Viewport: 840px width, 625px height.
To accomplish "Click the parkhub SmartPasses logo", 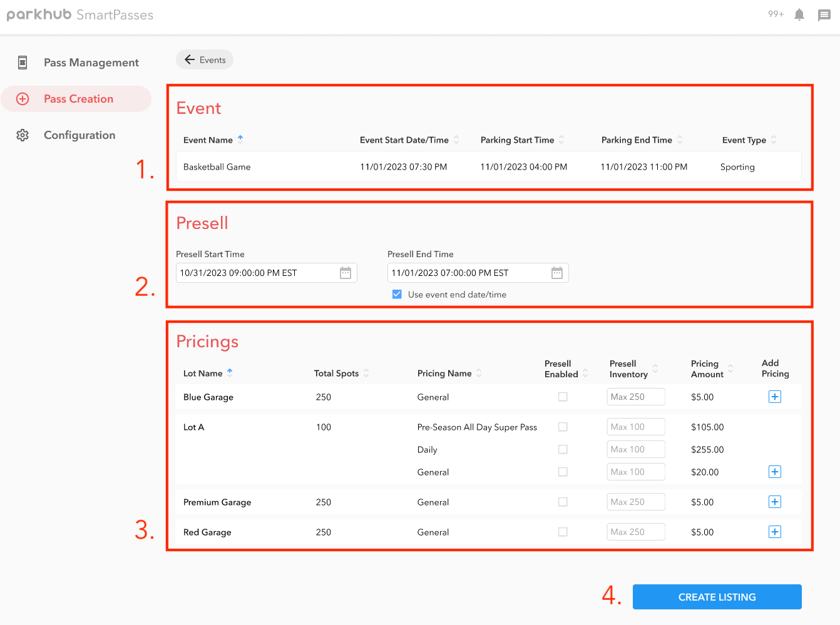I will (x=80, y=14).
